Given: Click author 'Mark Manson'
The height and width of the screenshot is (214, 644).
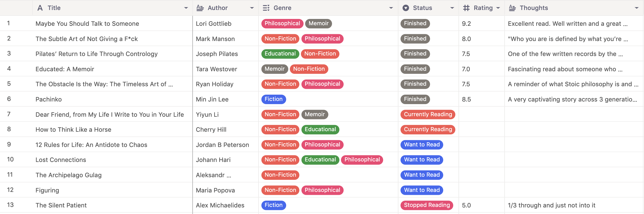Looking at the screenshot, I should pos(215,39).
